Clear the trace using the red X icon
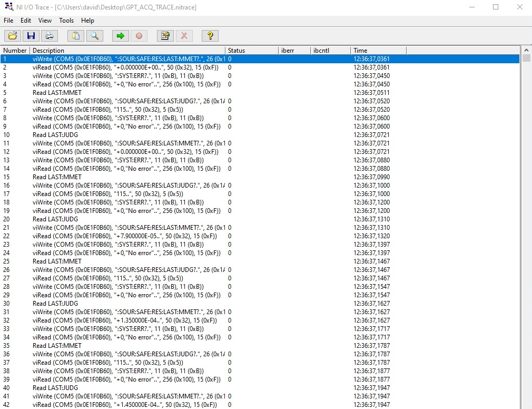The width and height of the screenshot is (532, 409). (184, 36)
